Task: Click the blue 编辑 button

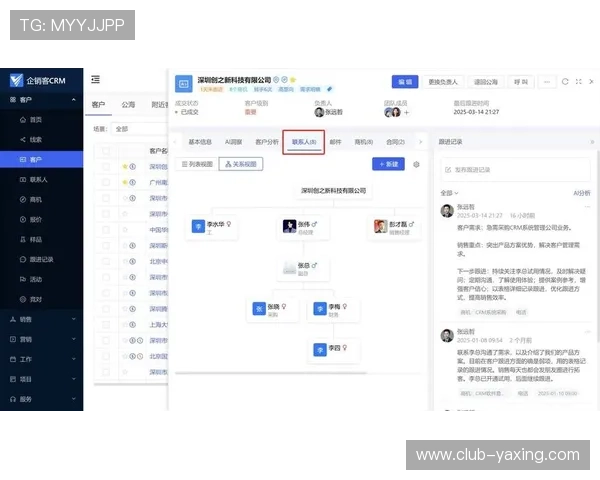Action: point(405,82)
